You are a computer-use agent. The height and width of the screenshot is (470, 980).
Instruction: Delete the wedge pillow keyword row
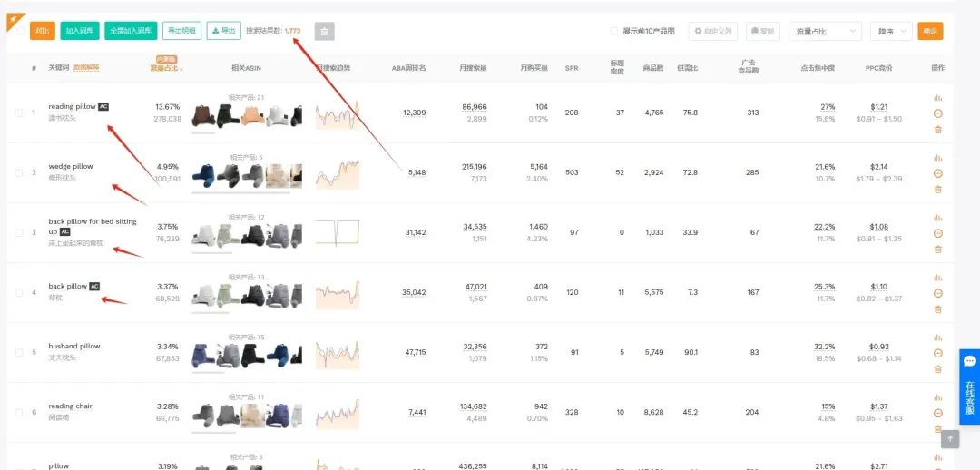coord(937,190)
